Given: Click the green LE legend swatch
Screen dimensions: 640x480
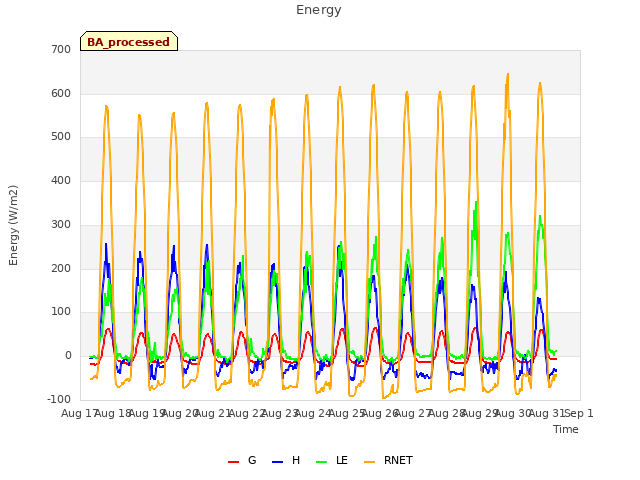Looking at the screenshot, I should tap(322, 462).
